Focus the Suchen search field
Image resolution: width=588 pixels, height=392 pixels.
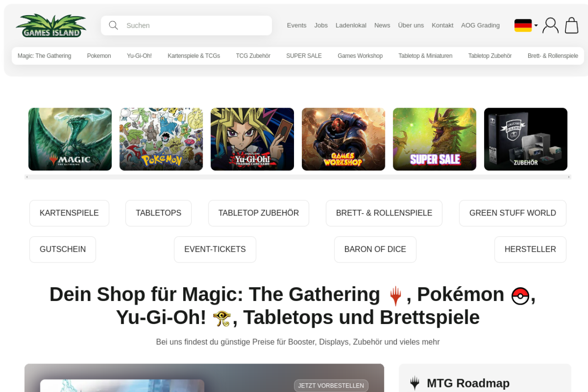pyautogui.click(x=187, y=25)
